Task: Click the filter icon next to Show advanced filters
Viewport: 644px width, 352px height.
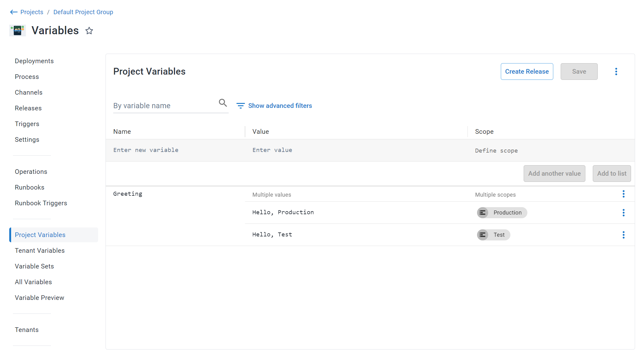Action: pos(241,106)
